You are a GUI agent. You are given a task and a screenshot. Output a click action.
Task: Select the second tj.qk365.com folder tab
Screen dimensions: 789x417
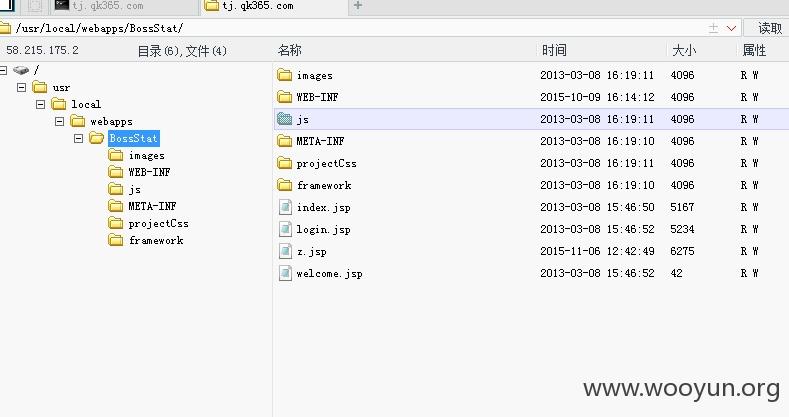pos(274,7)
